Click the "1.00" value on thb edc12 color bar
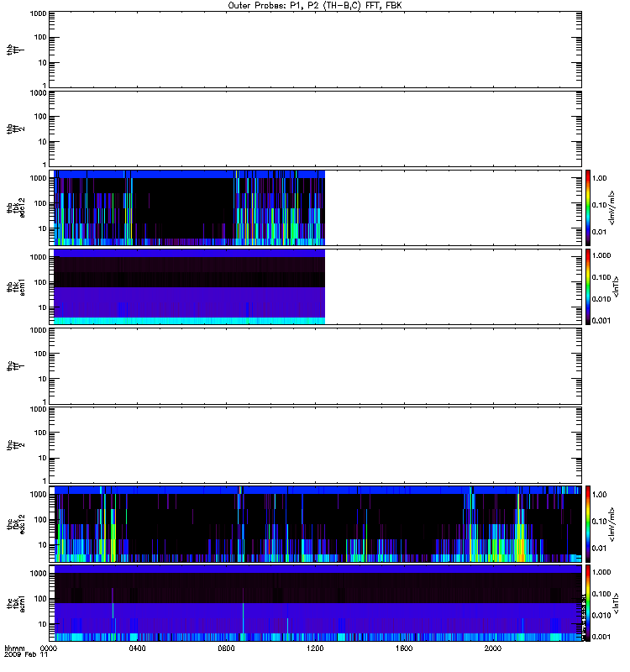Image resolution: width=630 pixels, height=672 pixels. (600, 178)
